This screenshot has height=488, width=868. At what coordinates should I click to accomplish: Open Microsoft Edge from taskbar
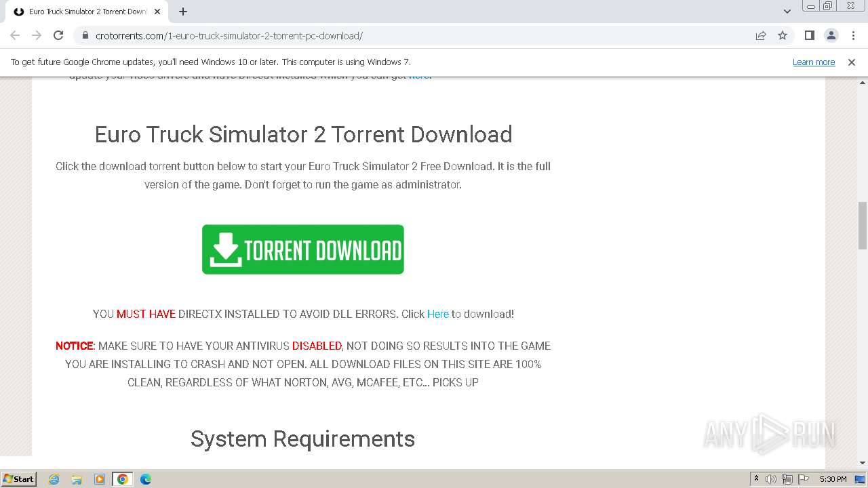146,479
